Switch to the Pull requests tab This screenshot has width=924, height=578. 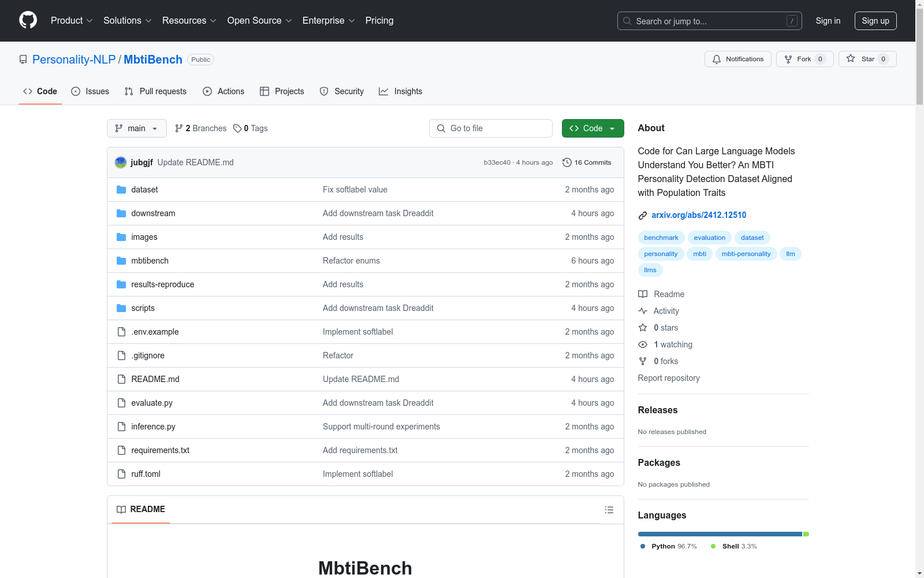click(155, 91)
